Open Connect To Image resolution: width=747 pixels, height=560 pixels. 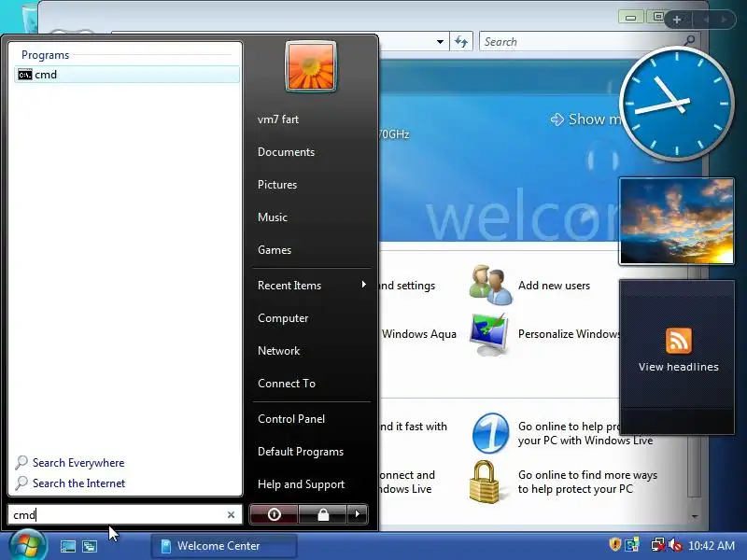287,384
